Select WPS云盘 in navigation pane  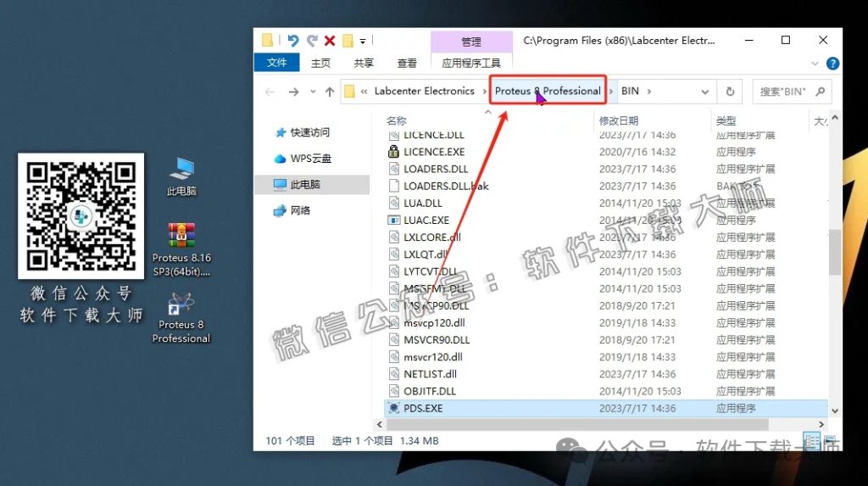click(310, 159)
